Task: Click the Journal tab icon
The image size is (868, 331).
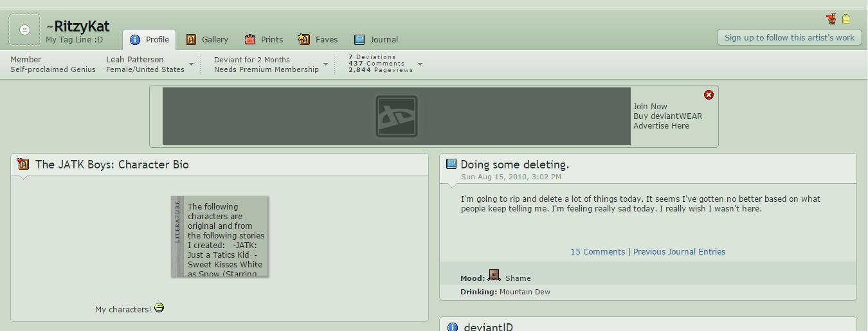Action: (359, 40)
